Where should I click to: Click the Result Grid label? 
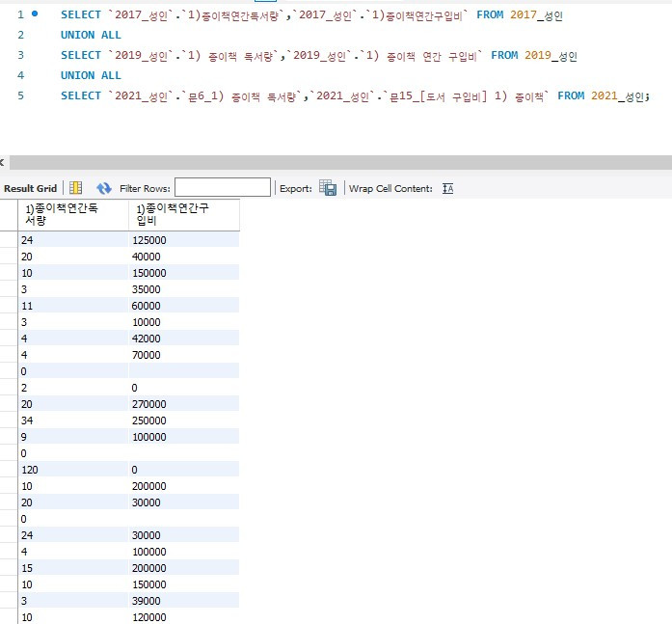tap(30, 189)
